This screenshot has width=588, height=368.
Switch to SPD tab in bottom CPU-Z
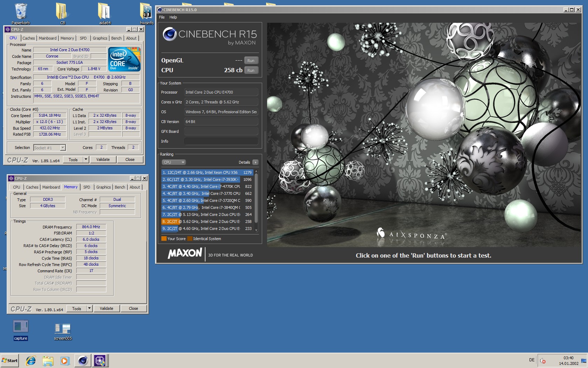coord(87,187)
